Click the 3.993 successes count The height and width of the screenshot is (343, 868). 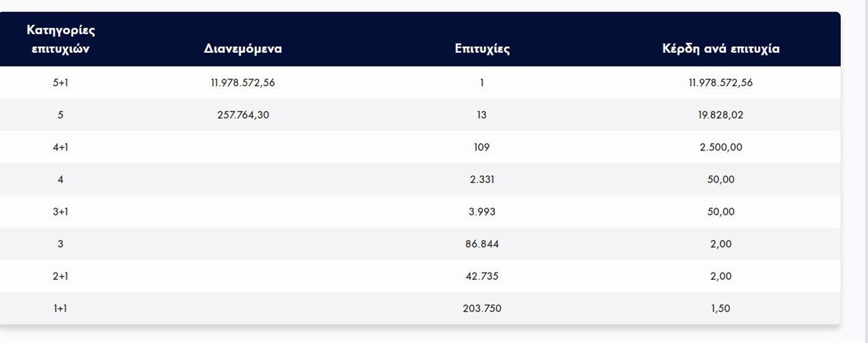[x=482, y=211]
